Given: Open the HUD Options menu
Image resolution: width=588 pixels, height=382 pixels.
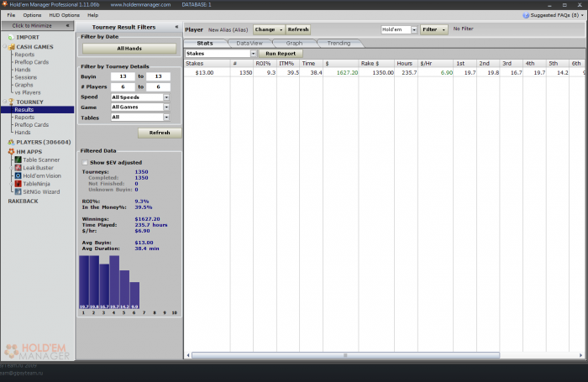Looking at the screenshot, I should click(x=64, y=15).
